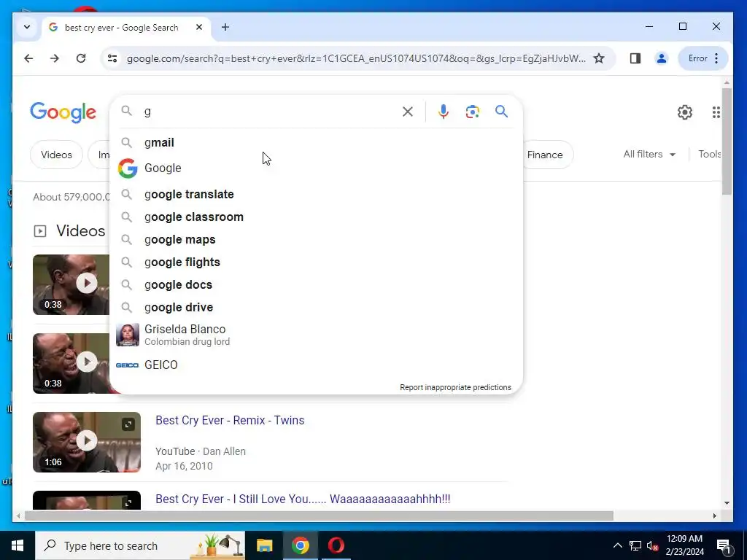Open the Chrome side panel
Screen dimensions: 747x560
[x=635, y=58]
